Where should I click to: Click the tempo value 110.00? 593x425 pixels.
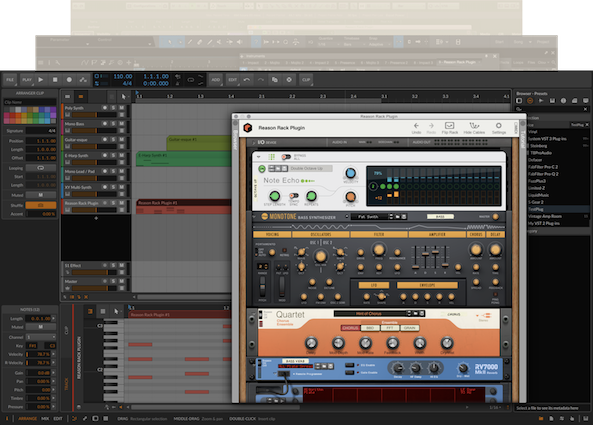tap(123, 76)
